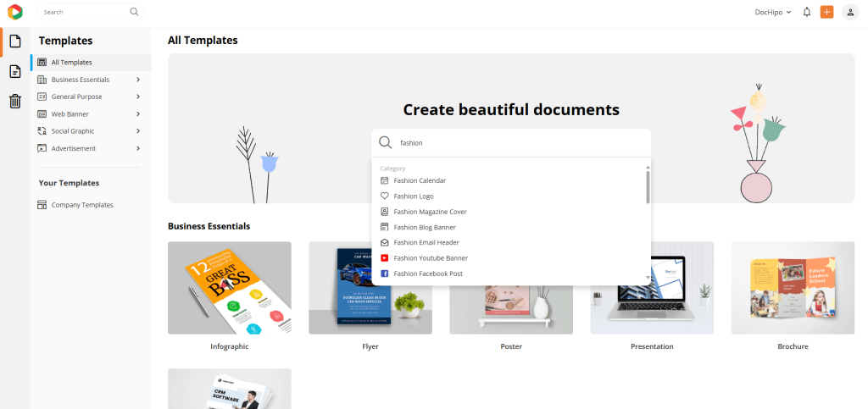
Task: Click the Infographic label
Action: (229, 346)
